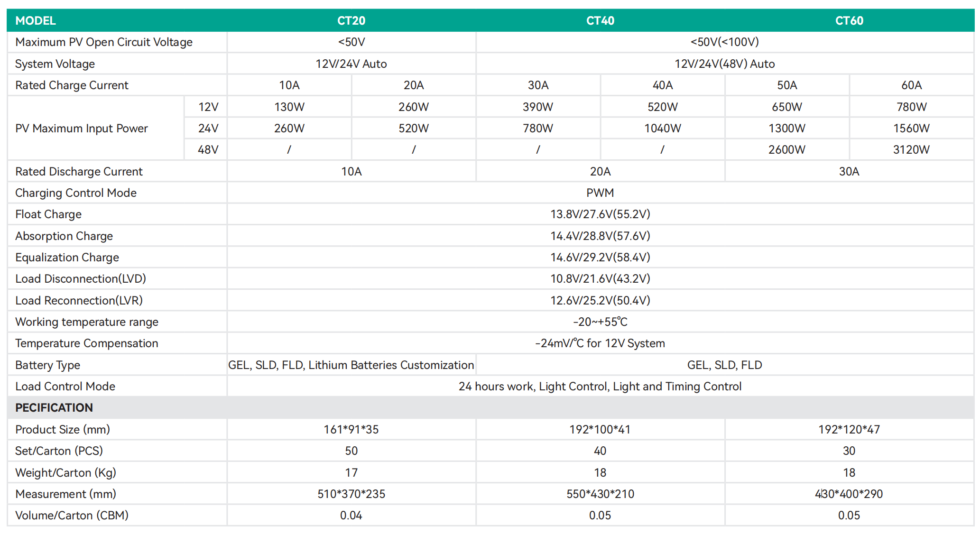Click the 510*370*235 measurement value
The height and width of the screenshot is (535, 980).
coord(351,494)
